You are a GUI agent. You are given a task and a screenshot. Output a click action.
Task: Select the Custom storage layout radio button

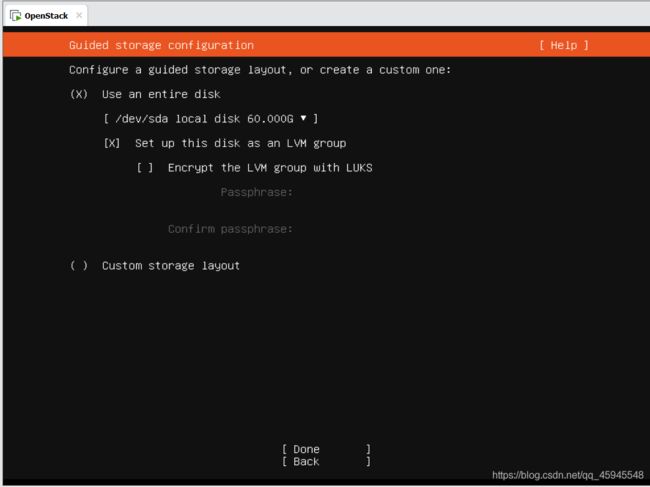click(79, 266)
